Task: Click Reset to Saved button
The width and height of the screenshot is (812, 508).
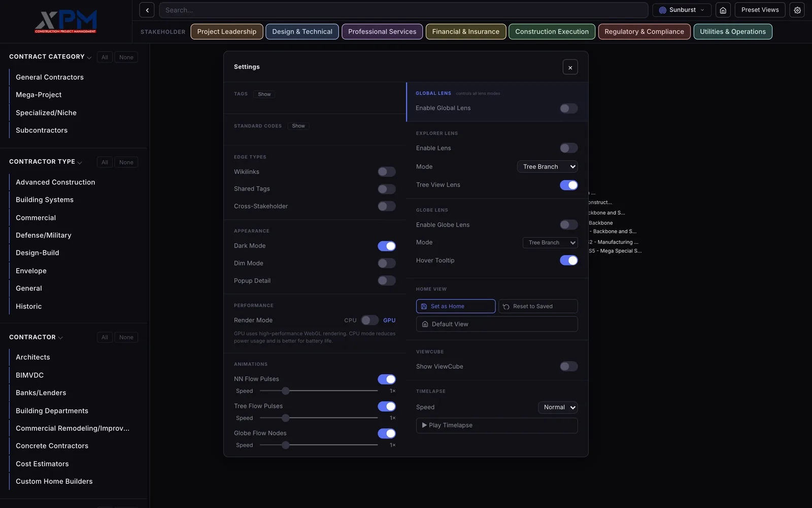Action: coord(538,306)
